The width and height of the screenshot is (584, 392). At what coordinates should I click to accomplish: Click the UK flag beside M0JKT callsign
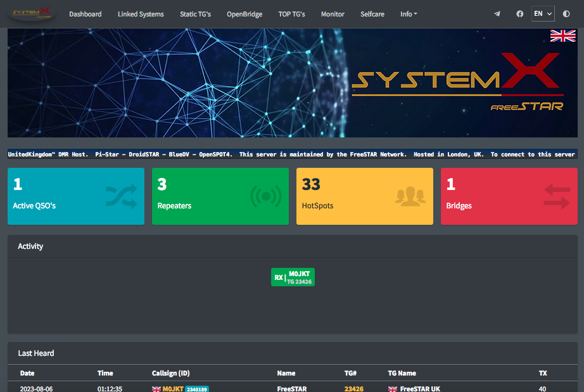(156, 389)
